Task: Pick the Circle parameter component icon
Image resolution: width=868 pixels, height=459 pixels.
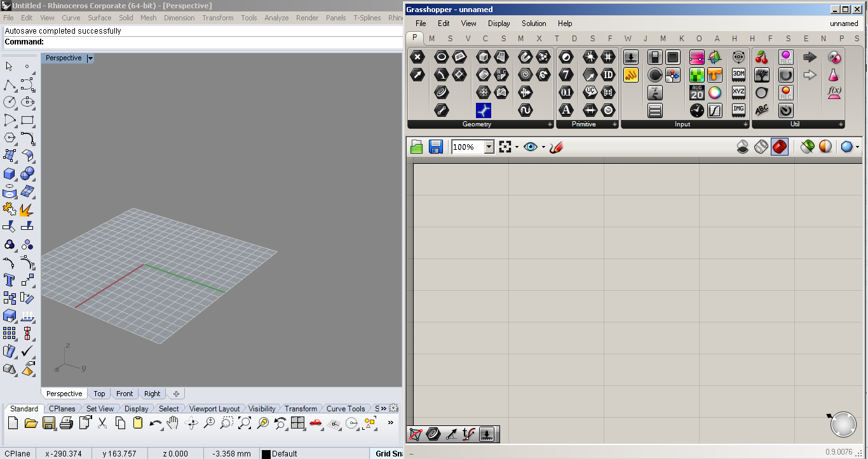Action: pos(441,57)
